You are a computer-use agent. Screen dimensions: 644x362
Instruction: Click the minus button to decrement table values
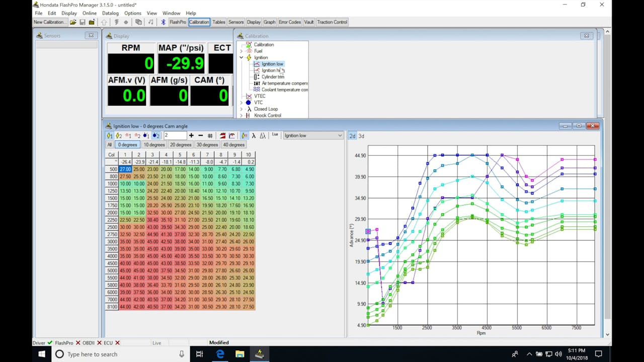(200, 135)
